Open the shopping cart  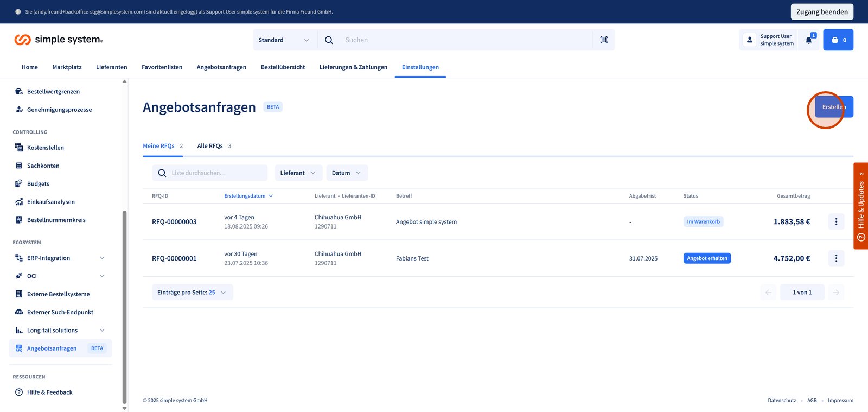pos(838,40)
